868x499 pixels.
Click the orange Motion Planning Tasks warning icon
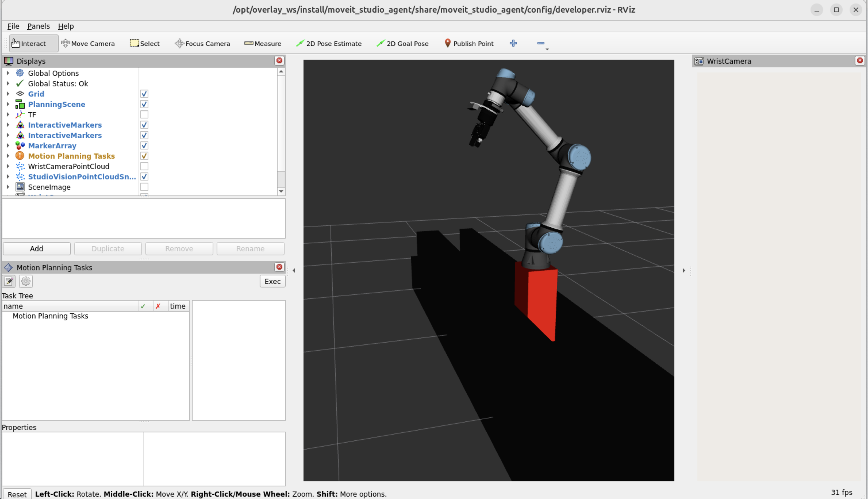click(x=20, y=156)
